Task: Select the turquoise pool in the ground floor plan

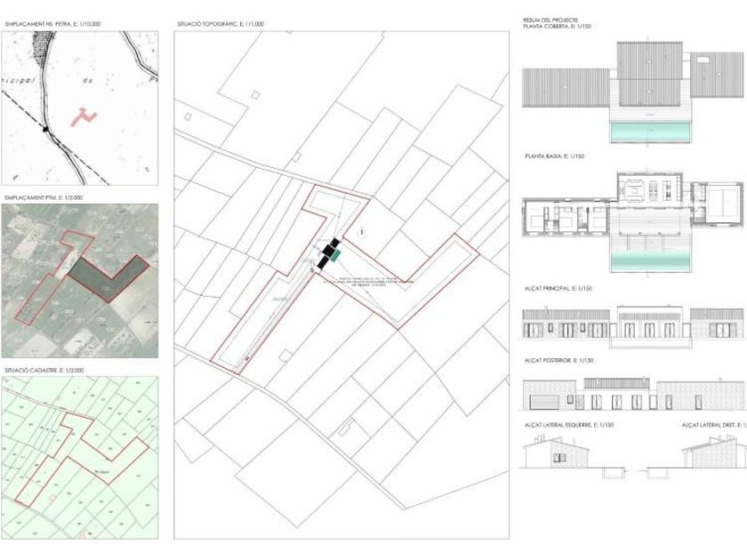Action: tap(650, 260)
